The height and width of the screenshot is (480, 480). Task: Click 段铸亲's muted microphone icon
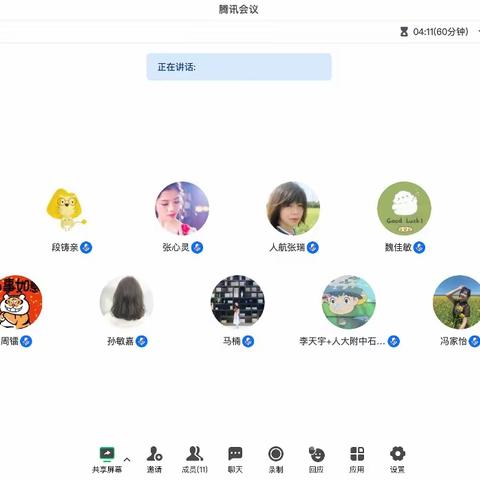pyautogui.click(x=86, y=248)
